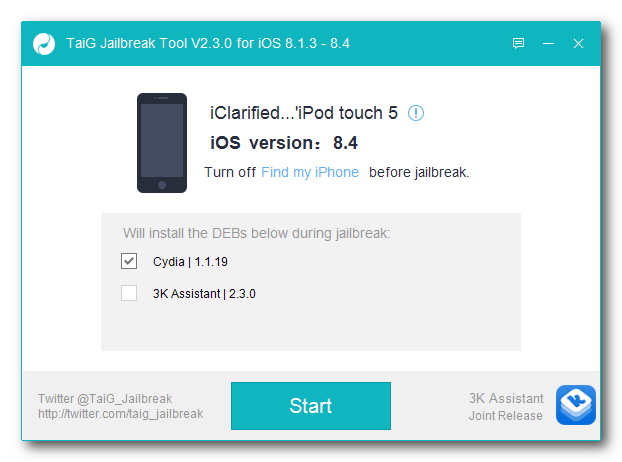
Task: Minimize the TaiG Jailbreak Tool window
Action: coord(548,43)
